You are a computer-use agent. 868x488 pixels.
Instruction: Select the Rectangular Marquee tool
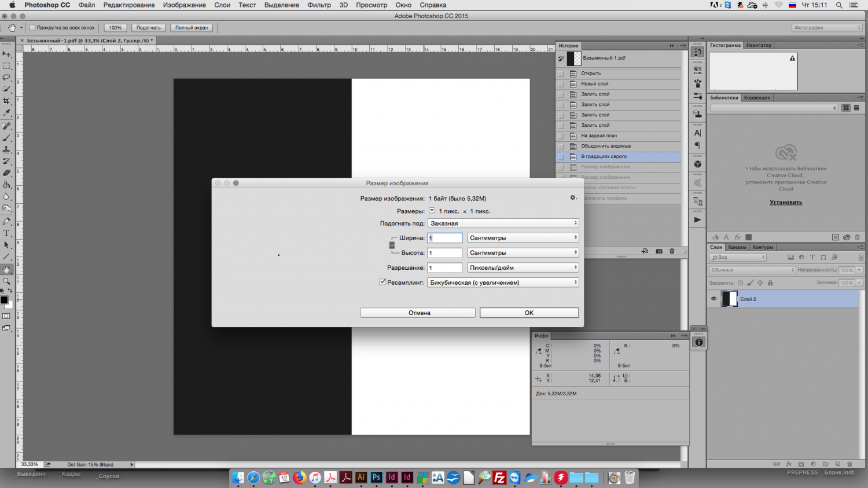pyautogui.click(x=6, y=66)
